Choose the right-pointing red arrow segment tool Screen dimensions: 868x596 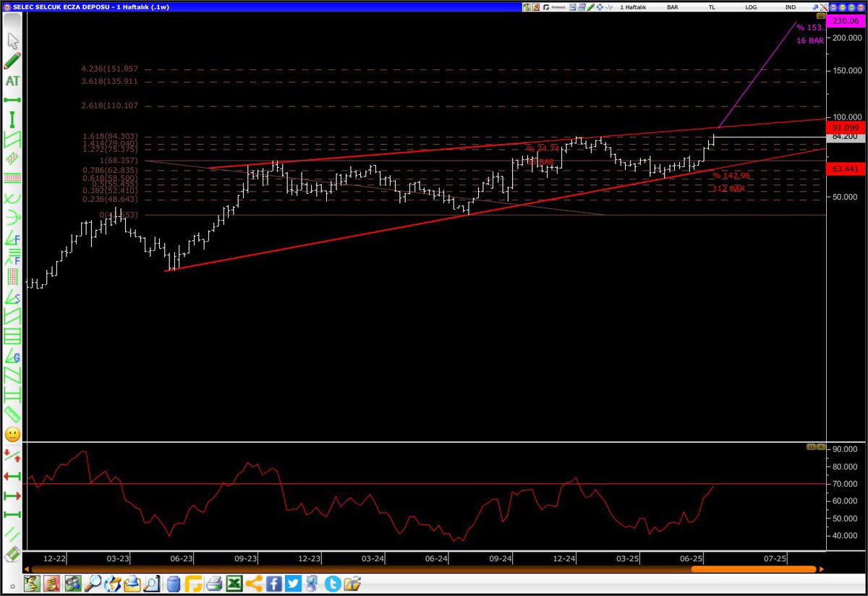pos(12,495)
